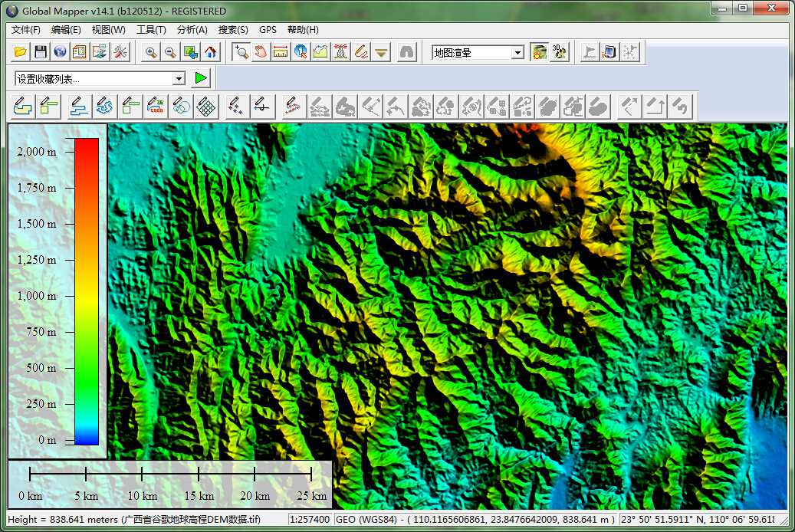Open the 搜索(S) menu
This screenshot has width=795, height=532.
point(233,30)
